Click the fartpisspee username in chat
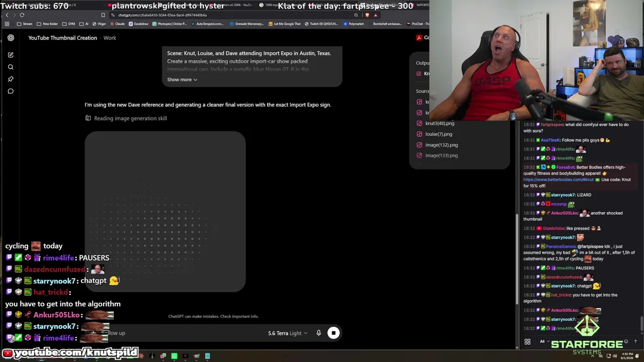The height and width of the screenshot is (362, 644). tap(552, 125)
